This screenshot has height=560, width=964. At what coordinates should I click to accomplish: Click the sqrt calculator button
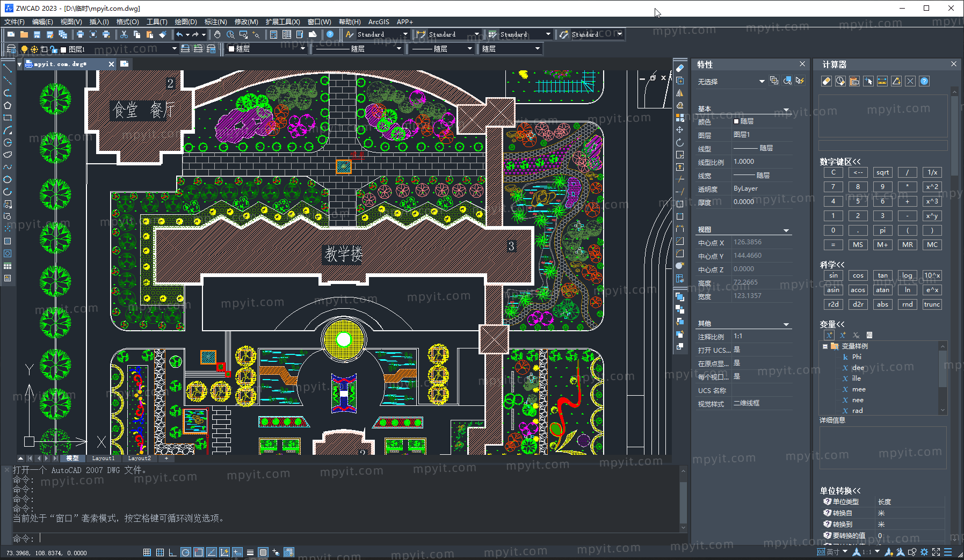882,172
